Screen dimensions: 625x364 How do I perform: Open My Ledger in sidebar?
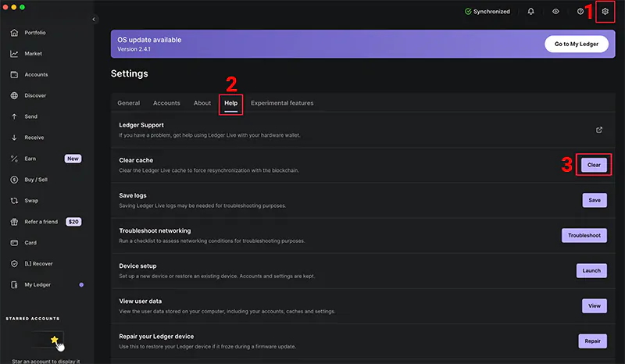tap(37, 284)
